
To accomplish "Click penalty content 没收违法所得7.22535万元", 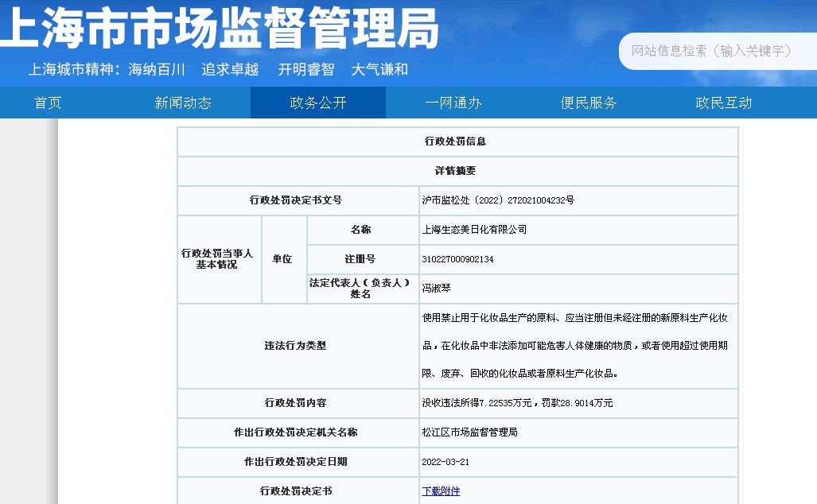I will 477,403.
